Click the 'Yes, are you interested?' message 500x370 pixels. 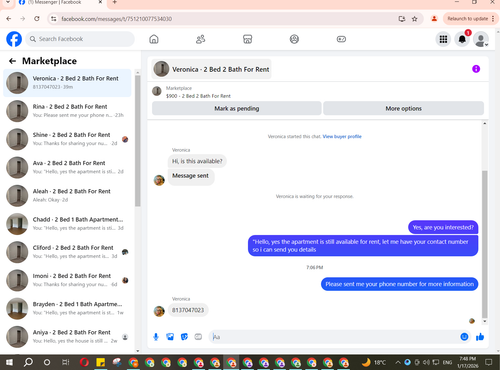click(x=443, y=227)
